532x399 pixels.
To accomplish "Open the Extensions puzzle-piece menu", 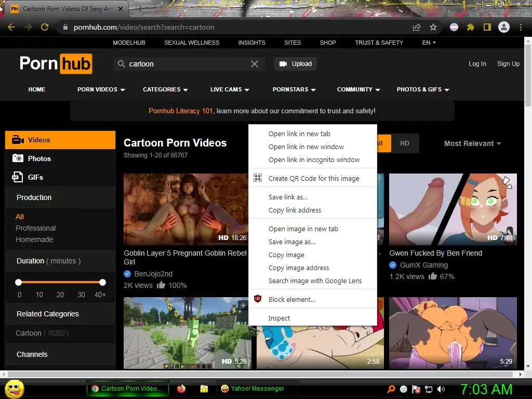I will [x=470, y=27].
